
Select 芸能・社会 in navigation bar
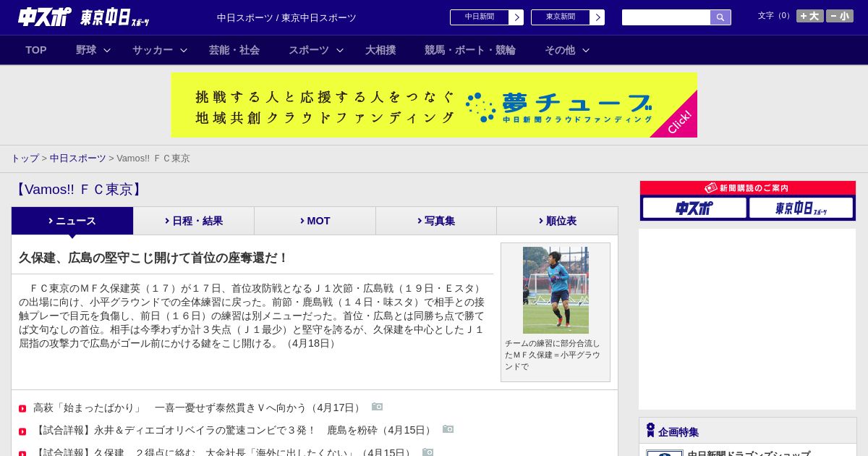(234, 50)
